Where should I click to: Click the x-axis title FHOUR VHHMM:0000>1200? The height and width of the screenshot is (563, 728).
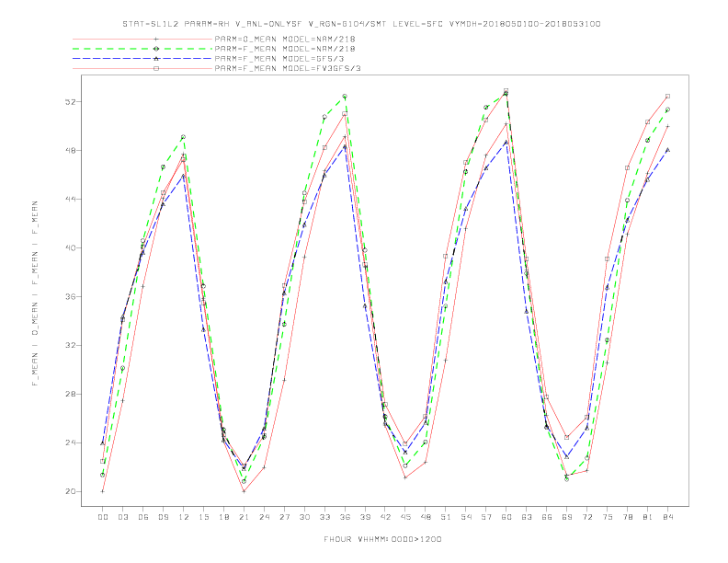[382, 539]
